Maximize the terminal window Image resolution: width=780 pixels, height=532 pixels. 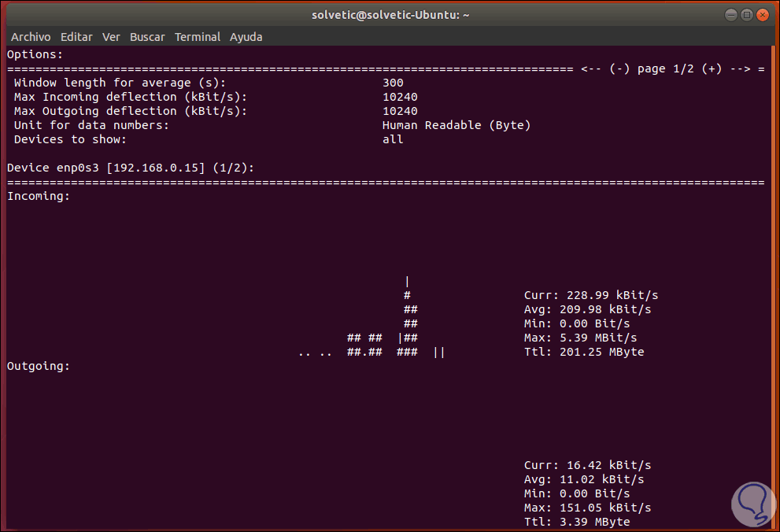tap(747, 15)
